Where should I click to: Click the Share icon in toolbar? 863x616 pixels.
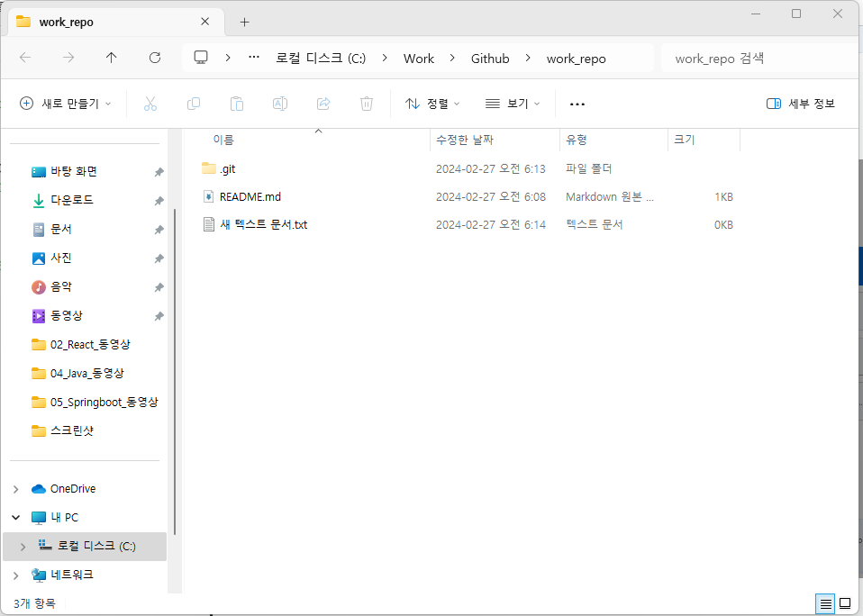pos(323,104)
